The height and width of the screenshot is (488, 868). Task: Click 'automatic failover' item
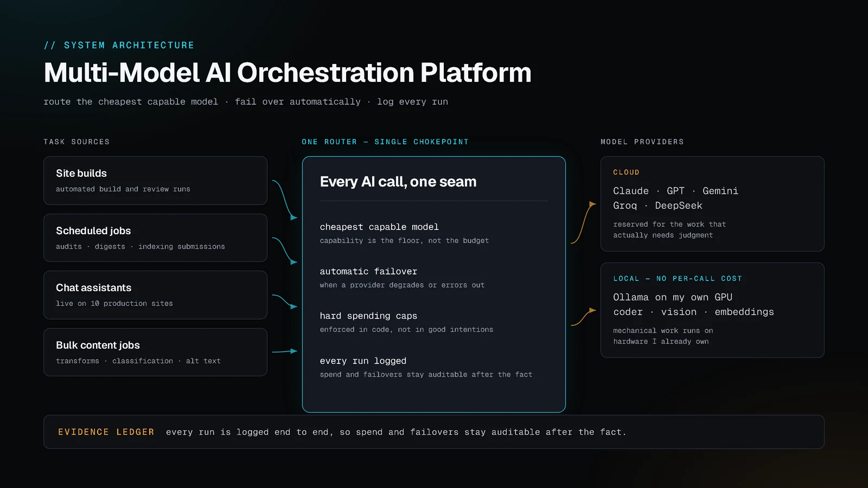pyautogui.click(x=368, y=272)
